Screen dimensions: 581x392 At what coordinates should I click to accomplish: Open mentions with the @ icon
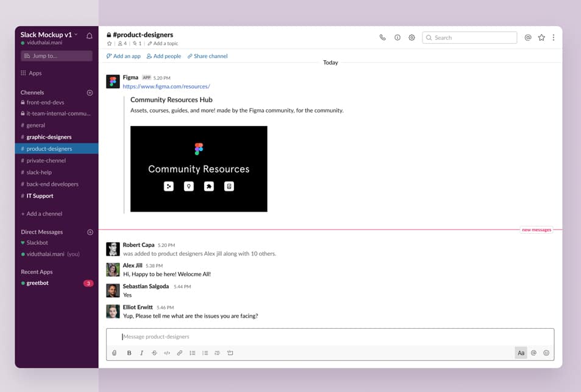coord(527,37)
